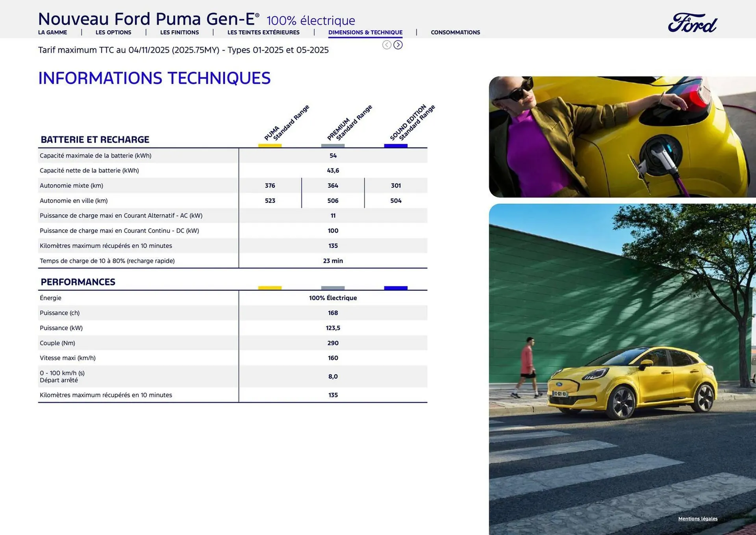Open the LES FINITIONS section
The image size is (756, 535).
(x=180, y=32)
